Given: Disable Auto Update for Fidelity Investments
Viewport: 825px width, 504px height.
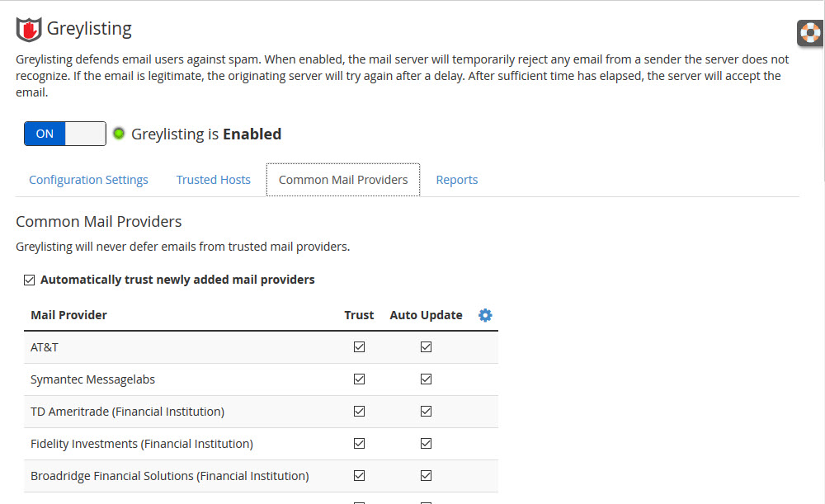Looking at the screenshot, I should tap(426, 444).
